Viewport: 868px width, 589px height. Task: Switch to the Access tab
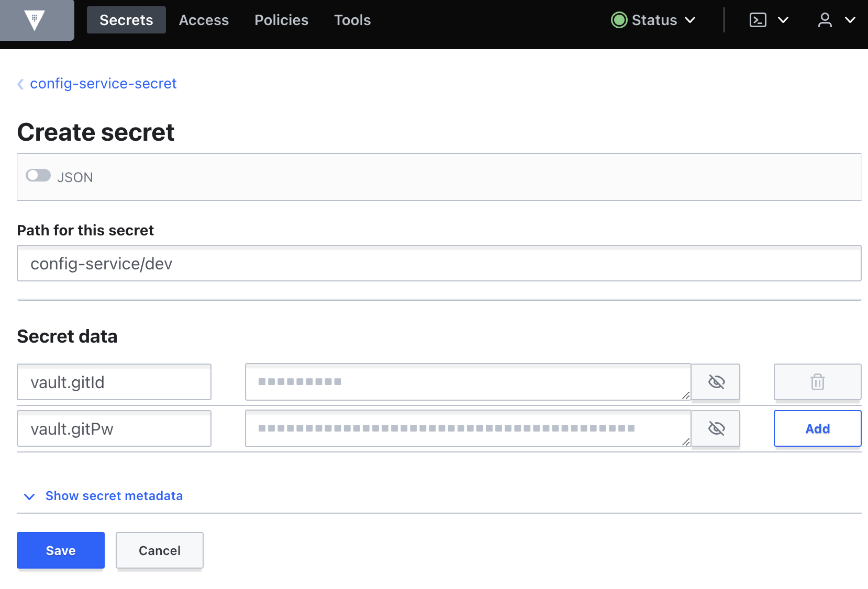point(204,20)
